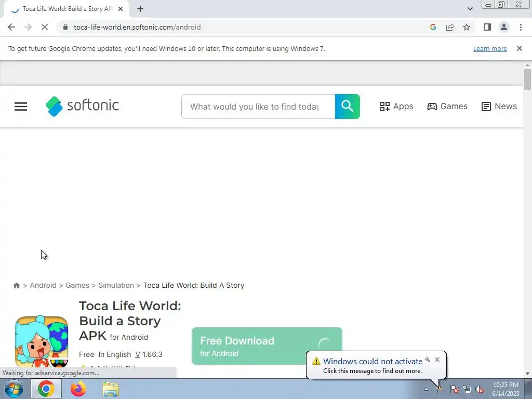The height and width of the screenshot is (399, 532).
Task: Click the Free Download for Android button
Action: [x=267, y=345]
